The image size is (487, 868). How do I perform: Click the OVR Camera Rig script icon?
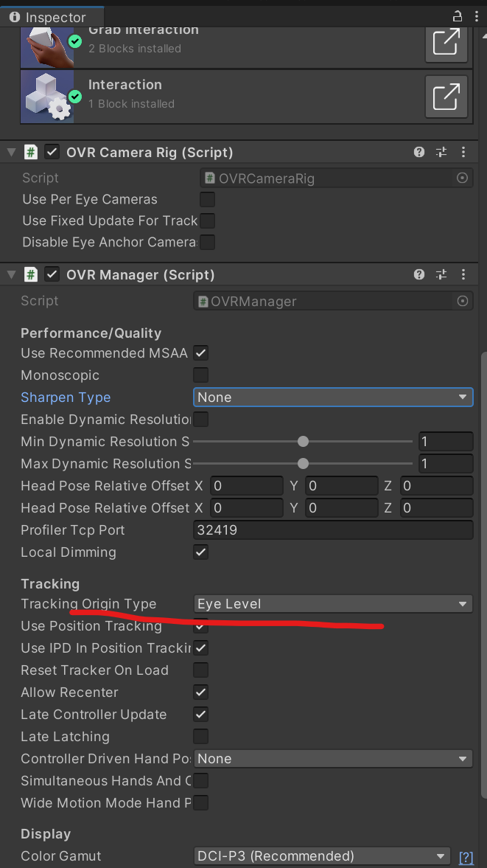click(31, 152)
